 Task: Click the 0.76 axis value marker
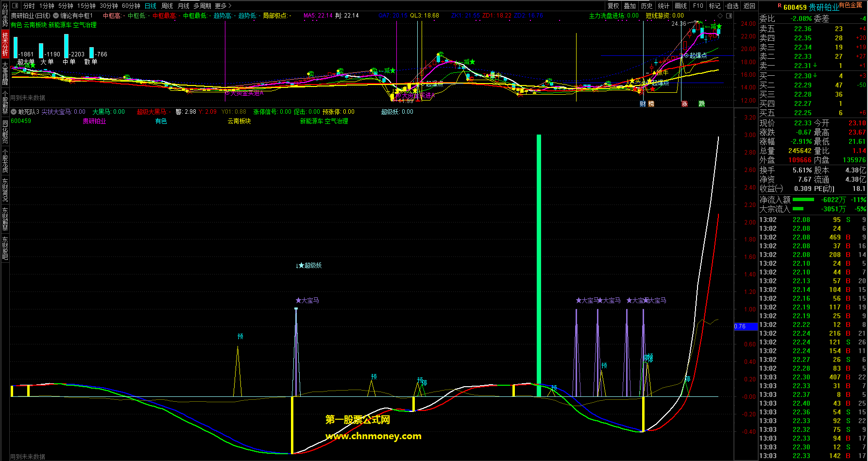[x=746, y=326]
